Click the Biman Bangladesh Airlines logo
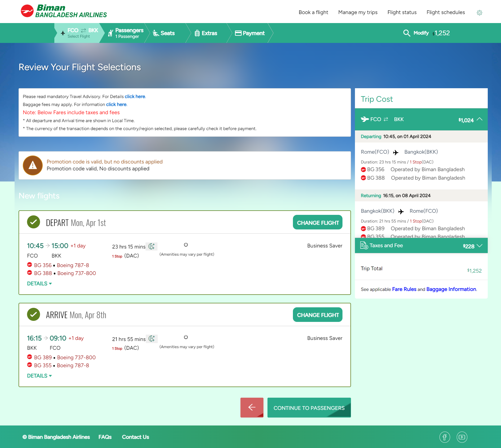The image size is (501, 448). tap(64, 11)
